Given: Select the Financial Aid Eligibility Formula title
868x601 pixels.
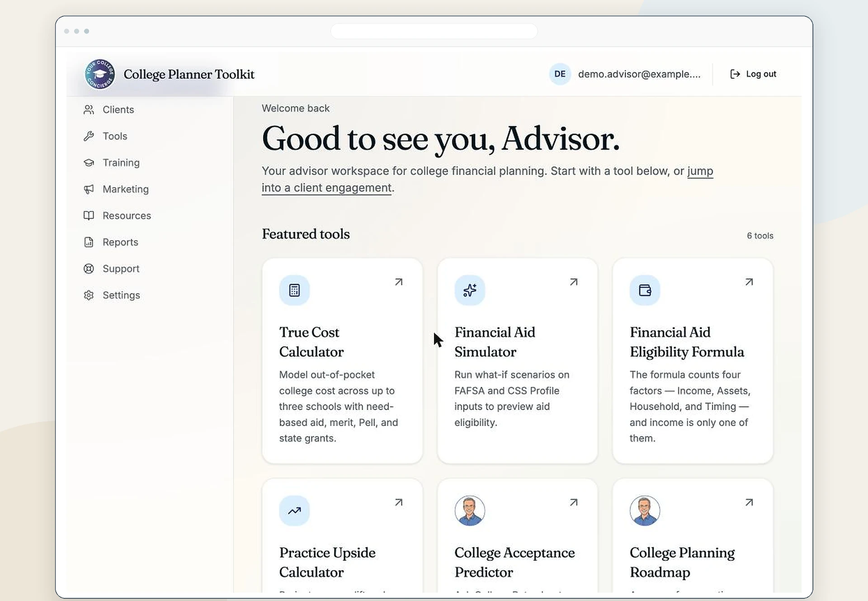Looking at the screenshot, I should [687, 342].
